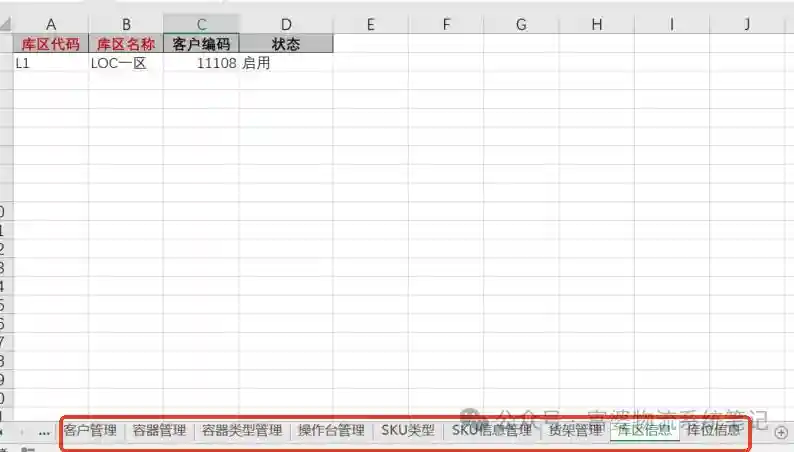Go to the SKU类型 sheet tab
The height and width of the screenshot is (452, 794).
click(x=408, y=431)
